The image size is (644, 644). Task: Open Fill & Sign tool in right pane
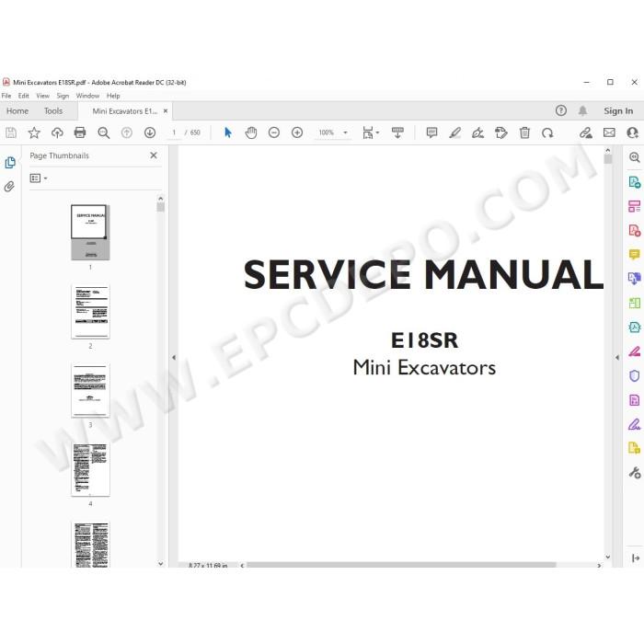(x=634, y=424)
